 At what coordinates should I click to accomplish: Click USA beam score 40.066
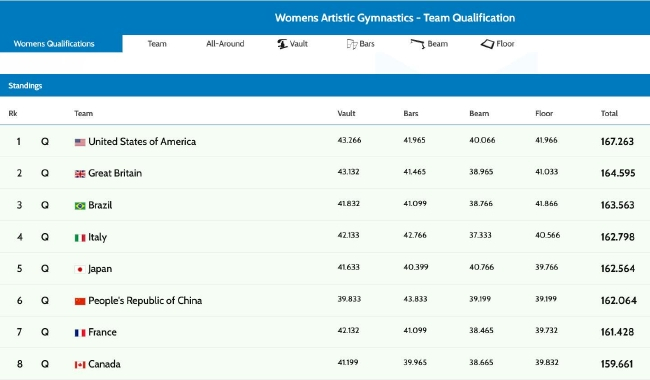point(482,140)
